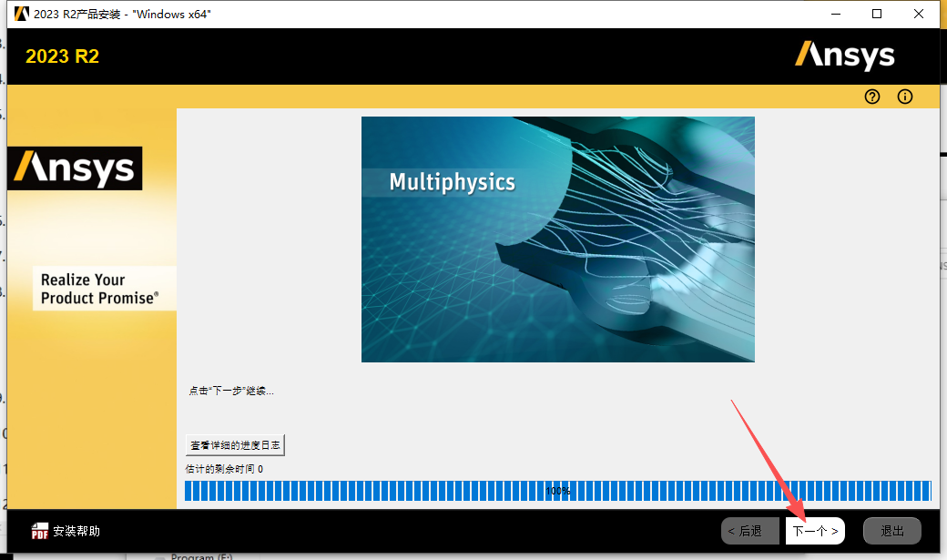Click the maximize button of the installer window
Viewport: 947px width, 560px height.
click(877, 14)
